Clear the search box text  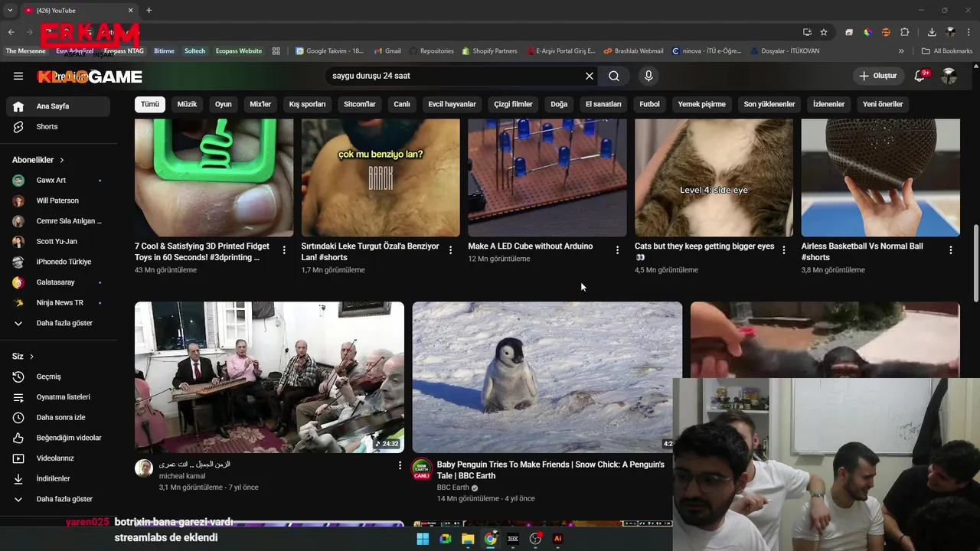click(590, 76)
